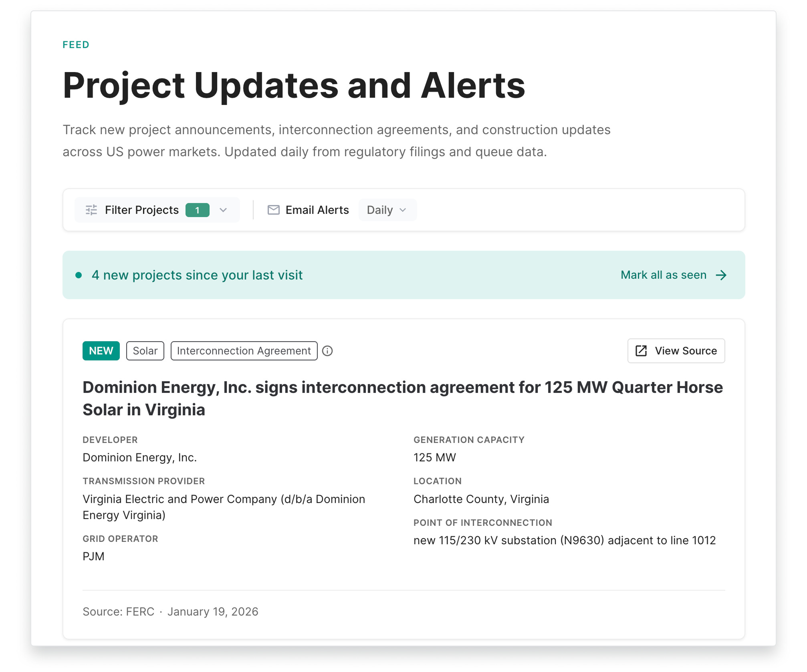Click the filter sliders icon

click(91, 210)
